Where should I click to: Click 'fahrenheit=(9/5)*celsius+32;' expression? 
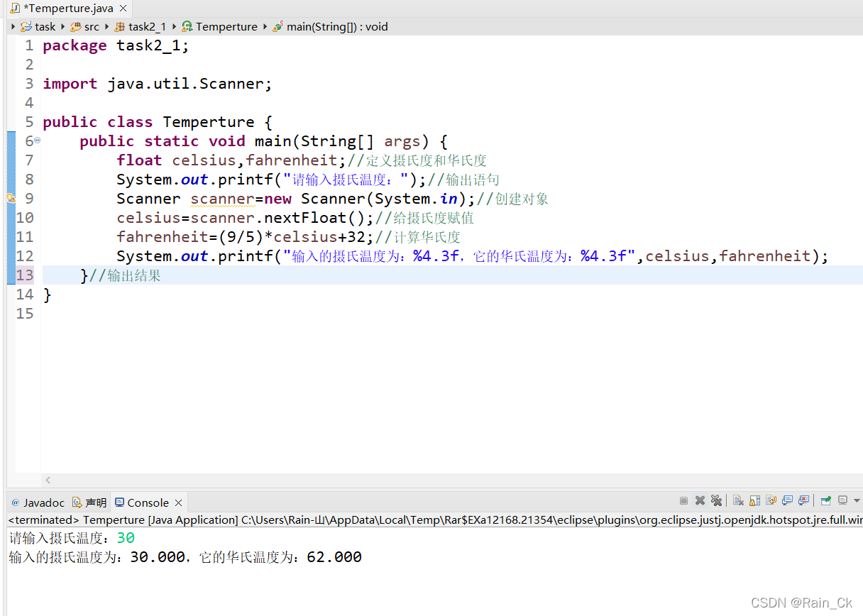[x=246, y=237]
